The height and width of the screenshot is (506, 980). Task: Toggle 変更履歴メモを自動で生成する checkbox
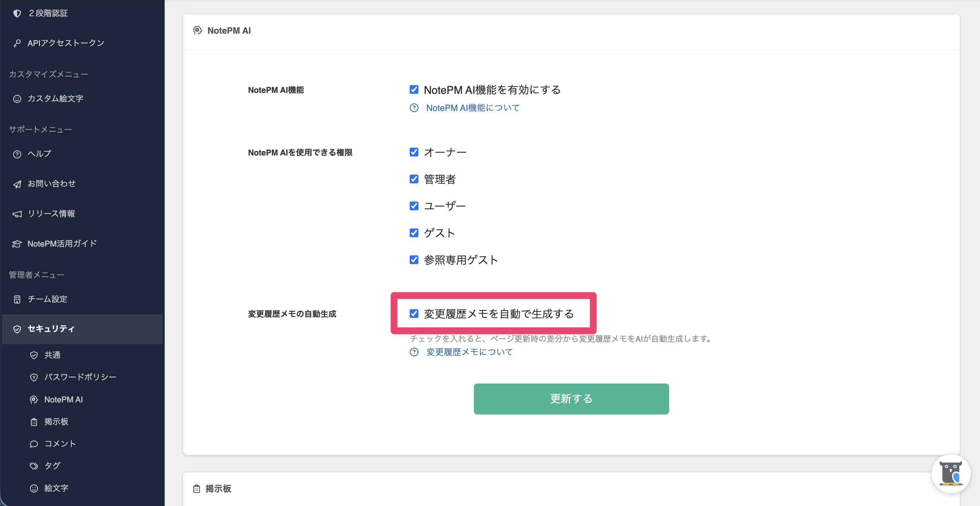(x=414, y=313)
